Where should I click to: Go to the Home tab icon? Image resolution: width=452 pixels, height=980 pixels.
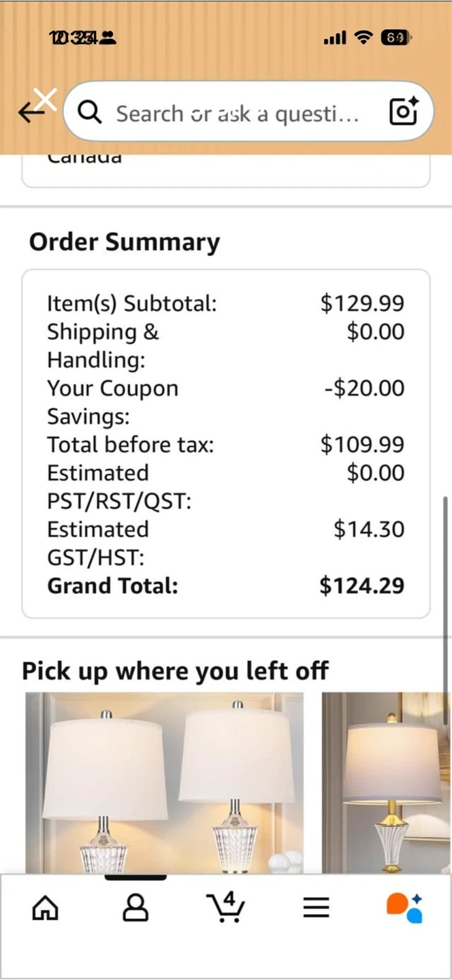46,908
